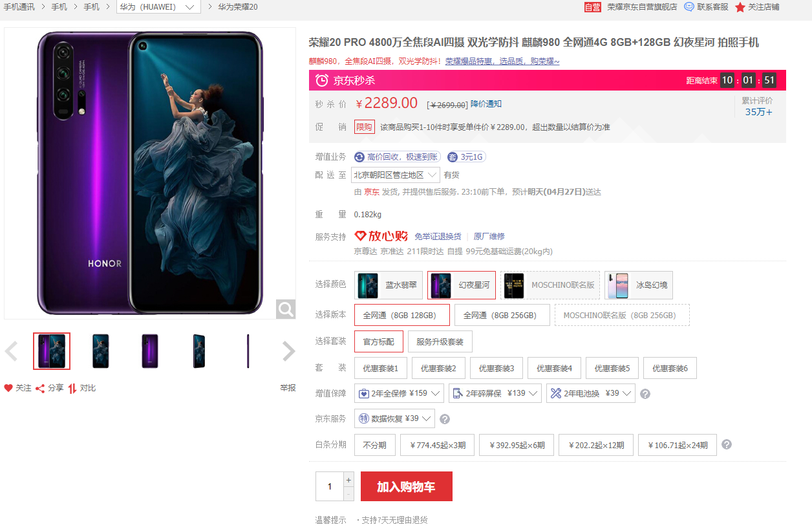Viewport: 812px width, 529px height.
Task: Choose 全网通 (8GB 256GB) version
Action: (x=502, y=315)
